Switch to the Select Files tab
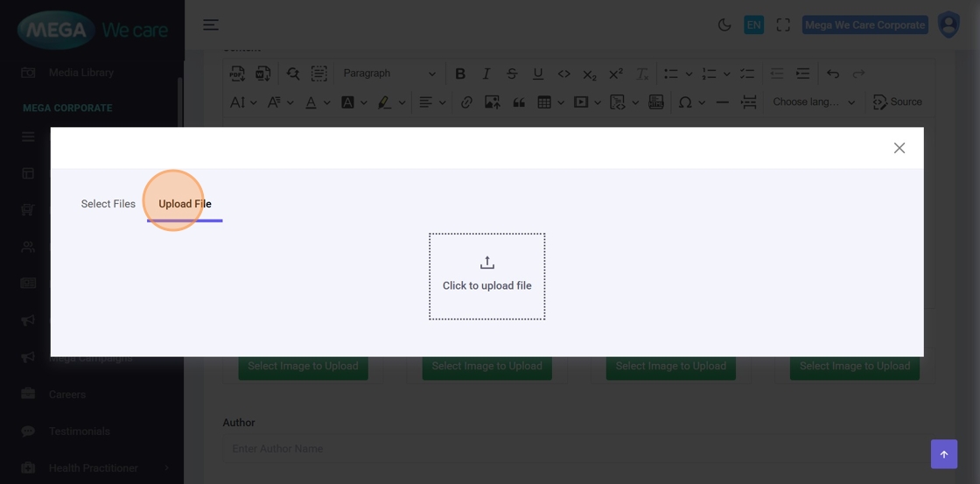Viewport: 980px width, 484px height. (108, 204)
